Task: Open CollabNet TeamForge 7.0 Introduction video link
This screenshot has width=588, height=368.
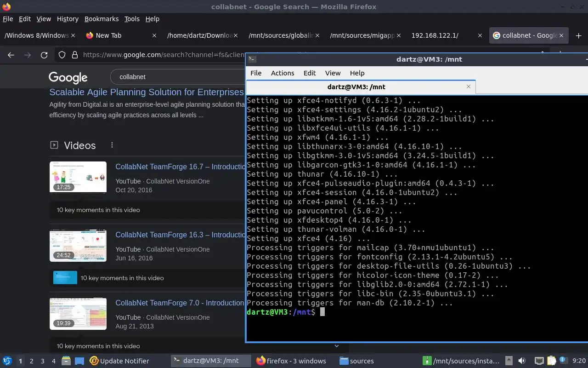Action: pyautogui.click(x=180, y=303)
